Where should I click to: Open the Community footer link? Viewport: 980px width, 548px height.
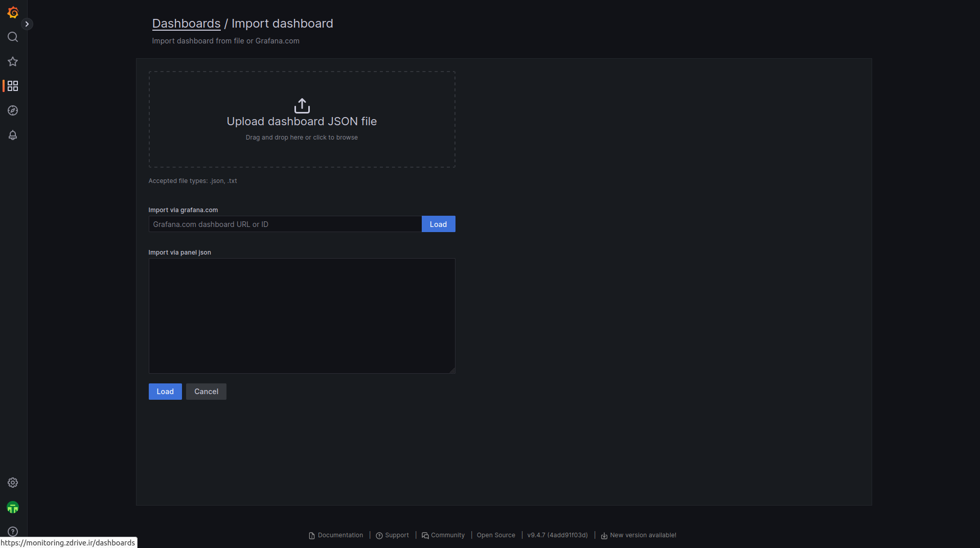[447, 535]
